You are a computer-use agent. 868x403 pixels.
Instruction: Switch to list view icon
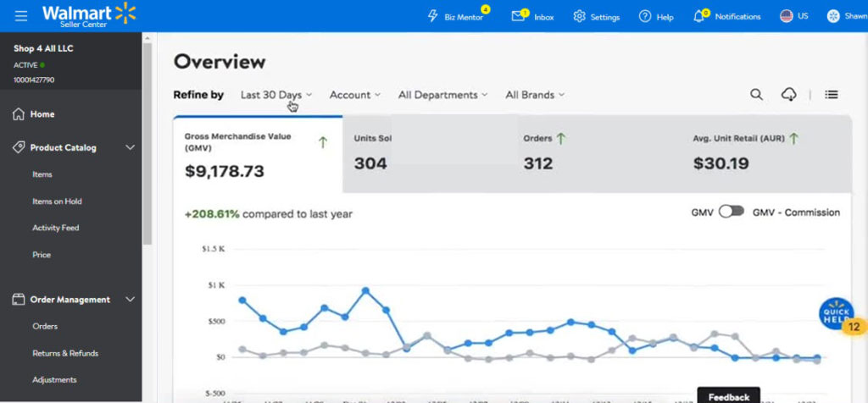click(832, 95)
